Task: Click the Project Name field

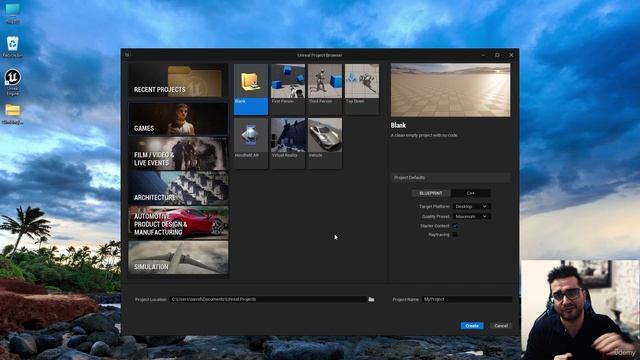Action: (x=467, y=299)
